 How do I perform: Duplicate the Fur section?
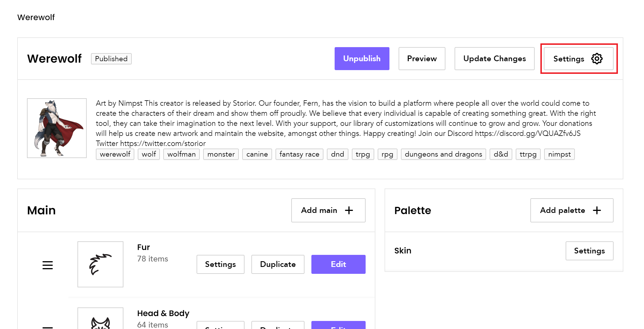click(278, 264)
